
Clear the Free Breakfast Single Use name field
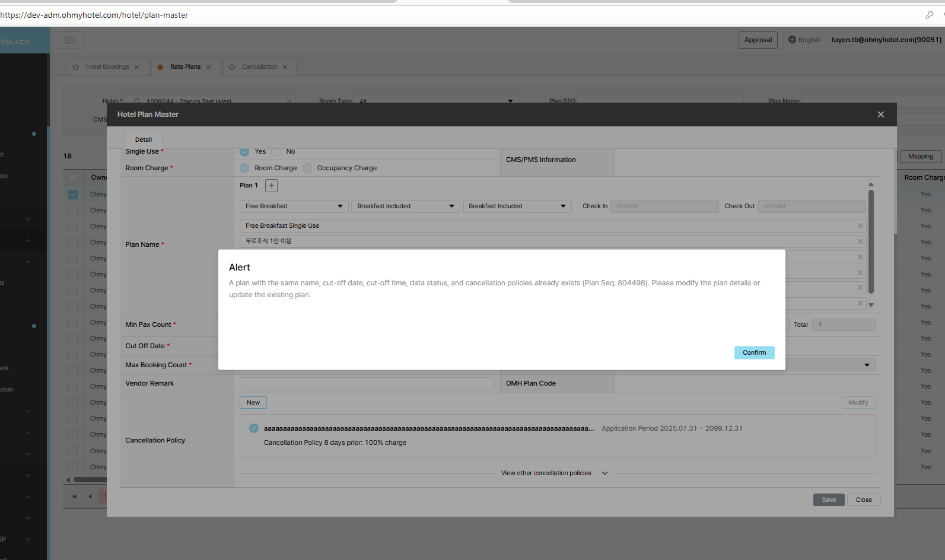point(860,226)
